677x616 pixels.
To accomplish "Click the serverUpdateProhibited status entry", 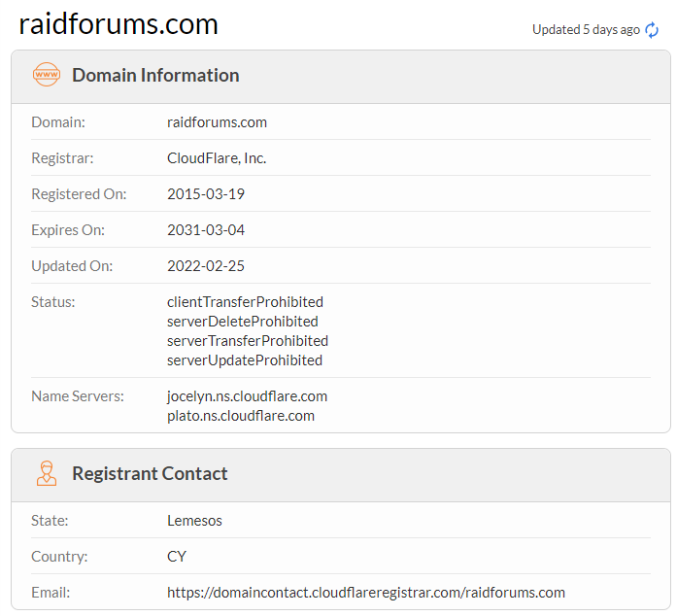I will click(245, 360).
